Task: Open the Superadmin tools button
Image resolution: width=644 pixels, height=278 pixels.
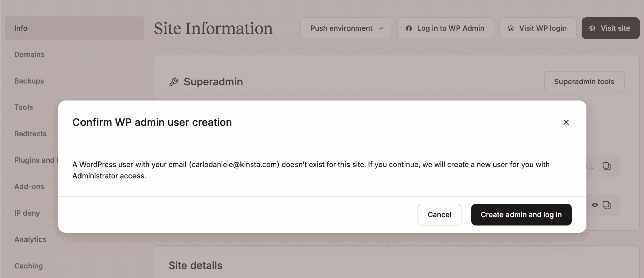Action: 584,82
